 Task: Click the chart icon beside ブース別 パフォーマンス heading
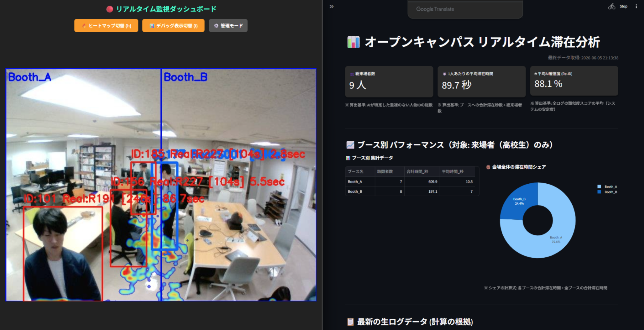point(350,145)
